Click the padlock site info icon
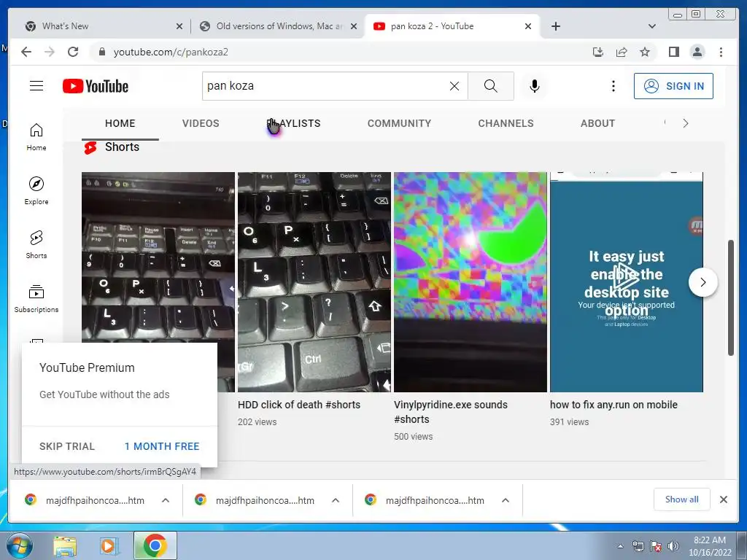The width and height of the screenshot is (747, 560). pyautogui.click(x=101, y=52)
